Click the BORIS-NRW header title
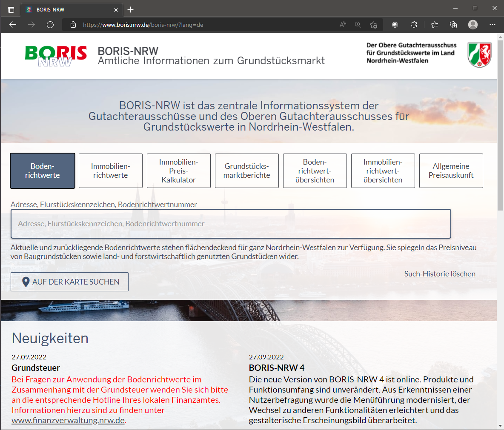 128,51
